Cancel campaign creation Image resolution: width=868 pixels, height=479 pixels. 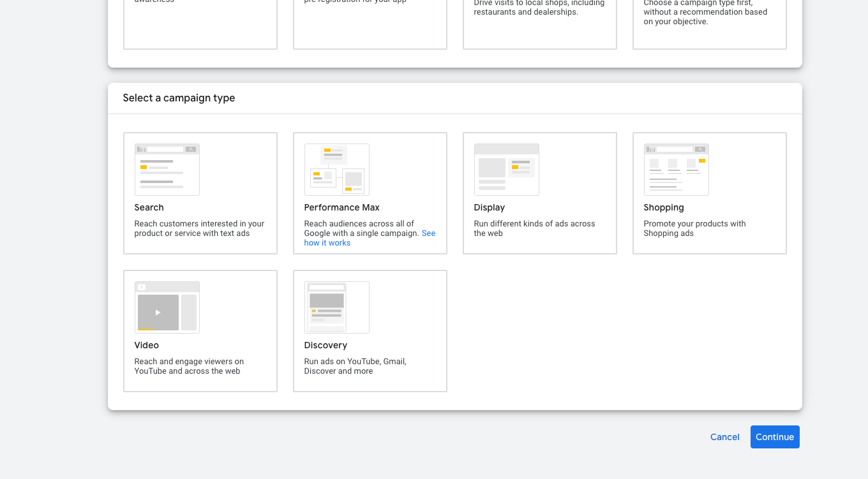pos(725,437)
